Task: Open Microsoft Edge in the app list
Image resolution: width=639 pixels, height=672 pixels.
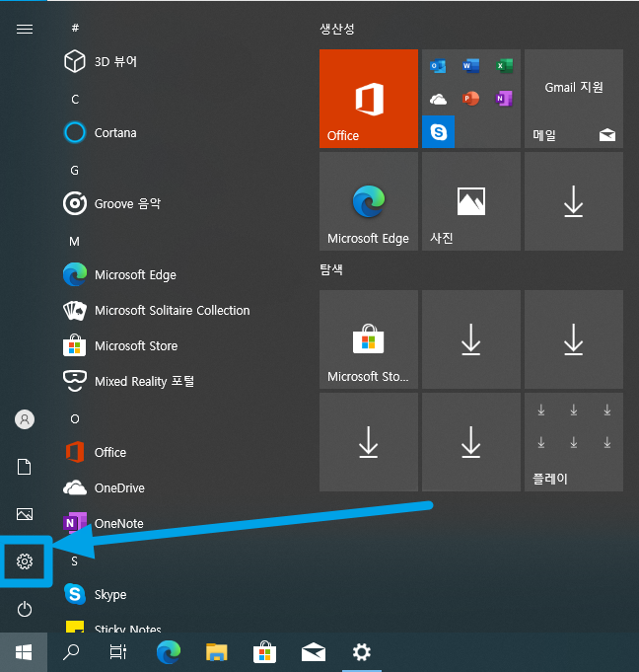Action: pos(119,274)
